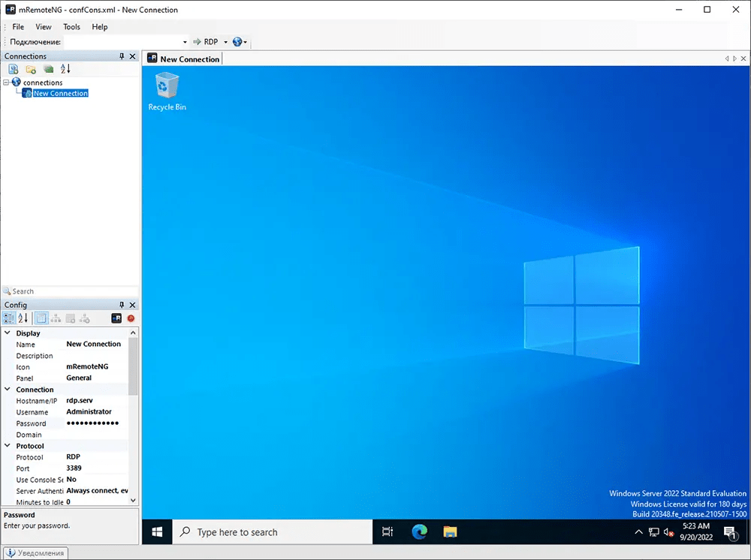Select the New Connection session tab
751x560 pixels.
click(x=183, y=59)
